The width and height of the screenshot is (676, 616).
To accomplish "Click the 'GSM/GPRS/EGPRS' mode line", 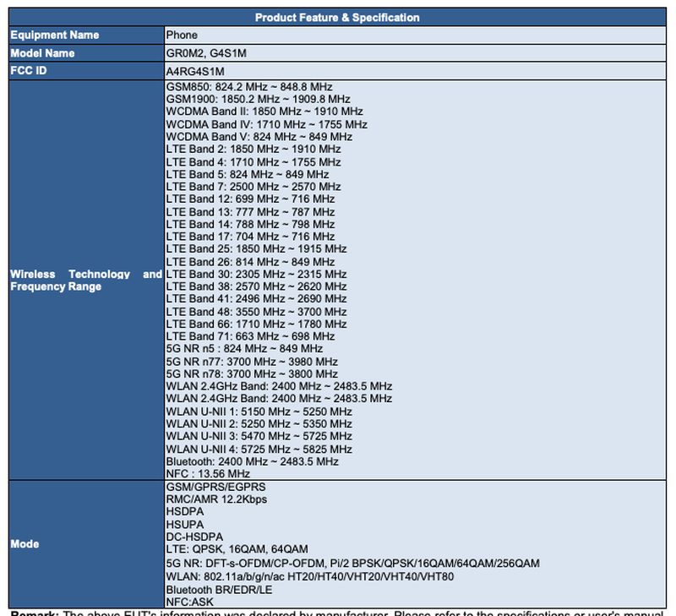I will [x=216, y=487].
